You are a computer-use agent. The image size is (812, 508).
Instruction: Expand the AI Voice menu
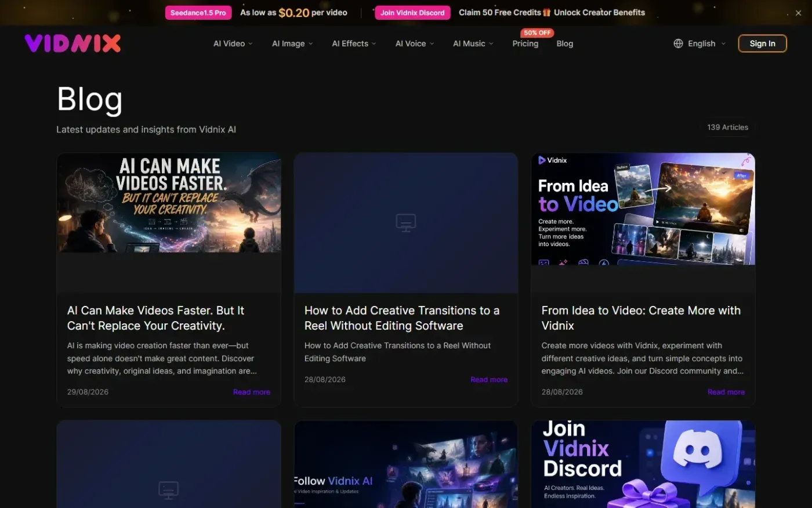(x=415, y=44)
